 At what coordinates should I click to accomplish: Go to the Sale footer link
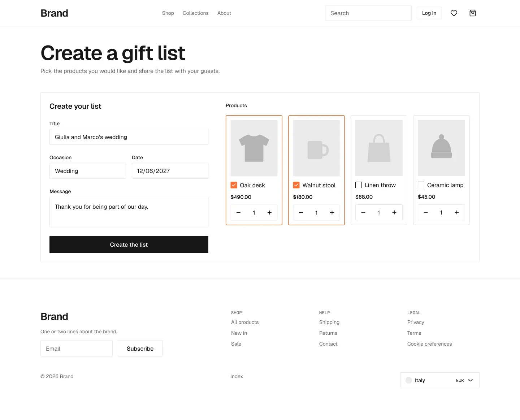click(x=236, y=344)
